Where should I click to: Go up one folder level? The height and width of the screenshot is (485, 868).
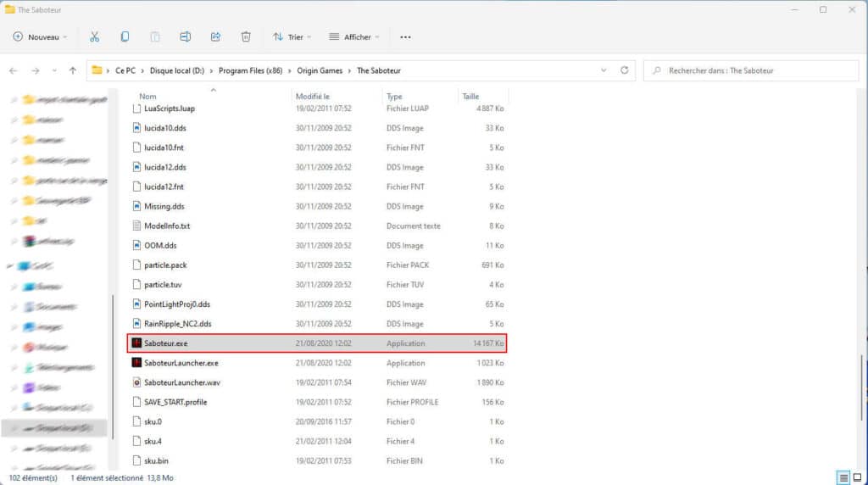click(73, 70)
